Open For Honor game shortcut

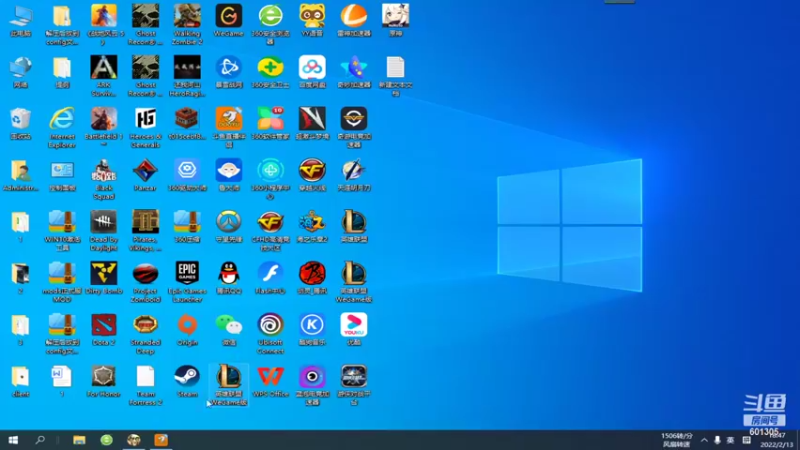pos(104,381)
